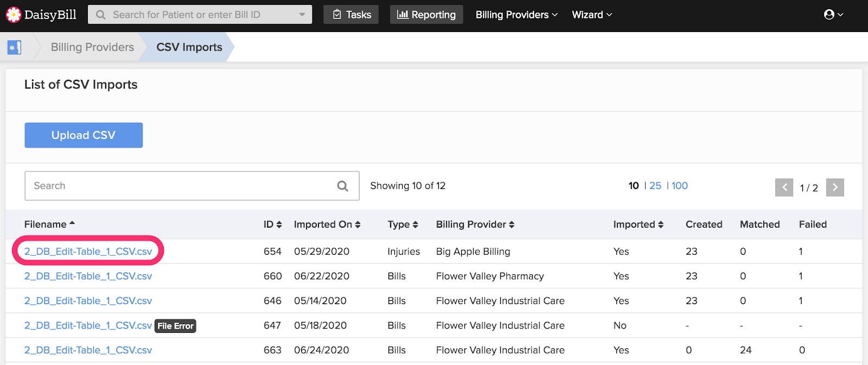Click the Flower Valley Pharmacy cell
868x365 pixels.
point(490,276)
